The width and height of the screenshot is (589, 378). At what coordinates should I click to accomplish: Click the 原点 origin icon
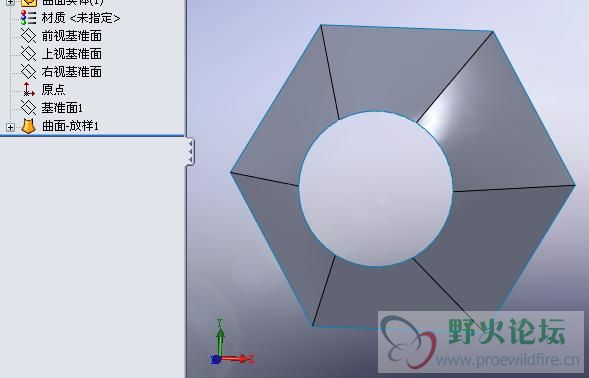(x=29, y=89)
